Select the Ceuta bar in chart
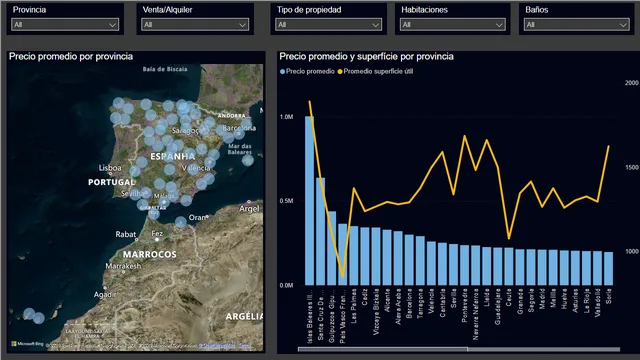This screenshot has width=640, height=360. pyautogui.click(x=509, y=266)
